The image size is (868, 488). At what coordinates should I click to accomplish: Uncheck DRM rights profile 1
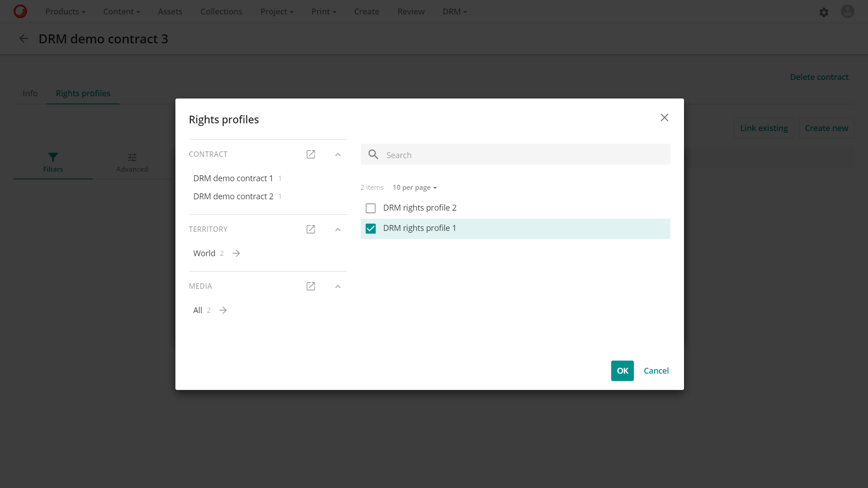pyautogui.click(x=371, y=228)
